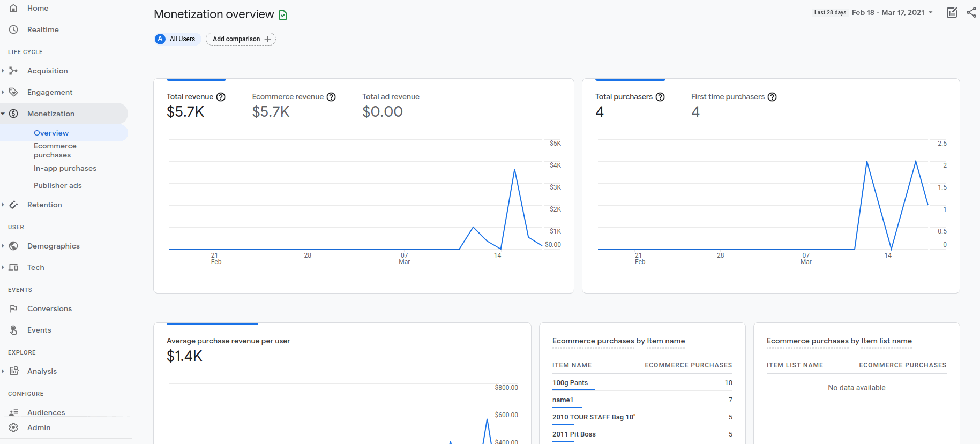This screenshot has height=444, width=980.
Task: Click the Engagement tag icon
Action: pos(13,92)
